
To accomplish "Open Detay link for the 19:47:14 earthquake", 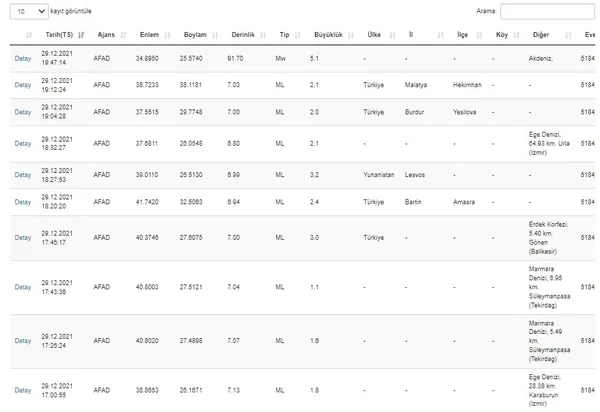I will (22, 58).
